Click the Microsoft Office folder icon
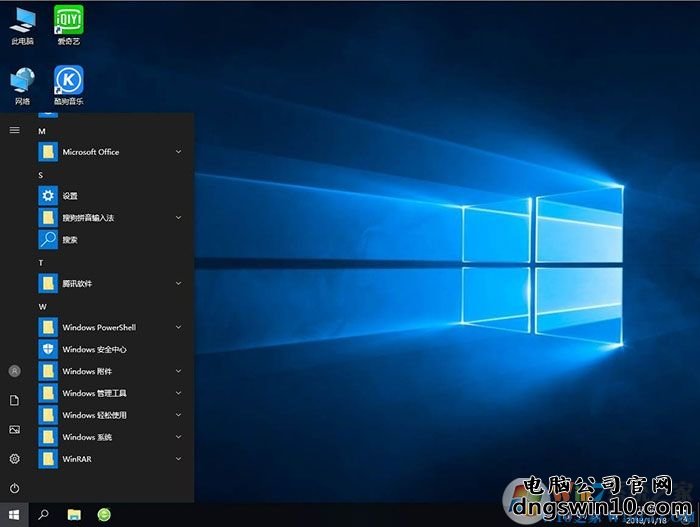Viewport: 700px width, 527px height. (x=48, y=152)
